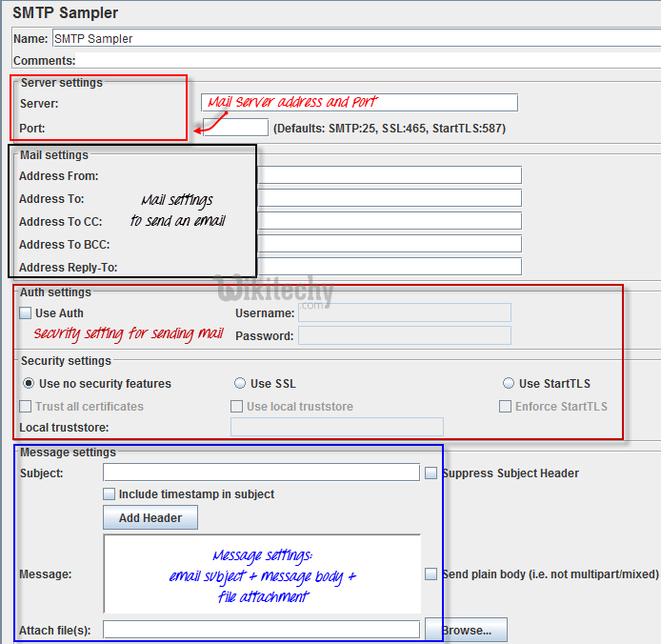Enable the Use Auth checkbox
The height and width of the screenshot is (644, 661).
pyautogui.click(x=26, y=313)
